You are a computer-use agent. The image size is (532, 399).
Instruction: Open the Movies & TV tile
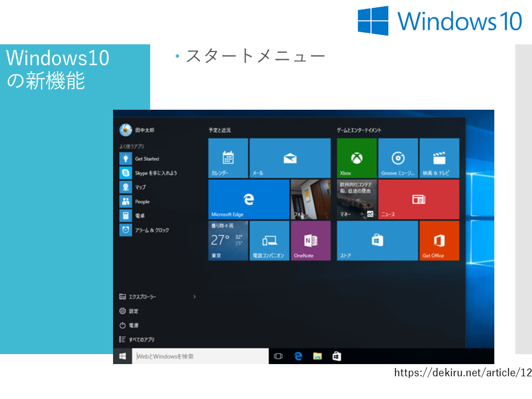[x=439, y=158]
